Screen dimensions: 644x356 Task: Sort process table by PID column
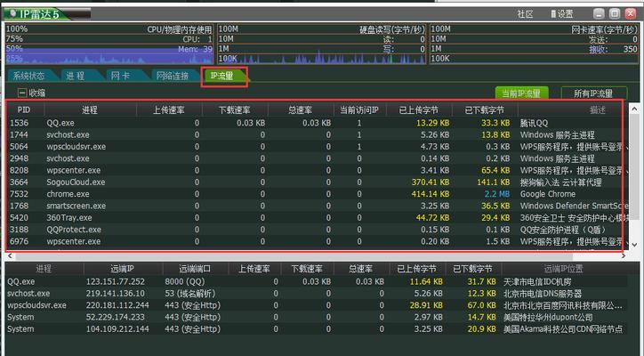24,109
